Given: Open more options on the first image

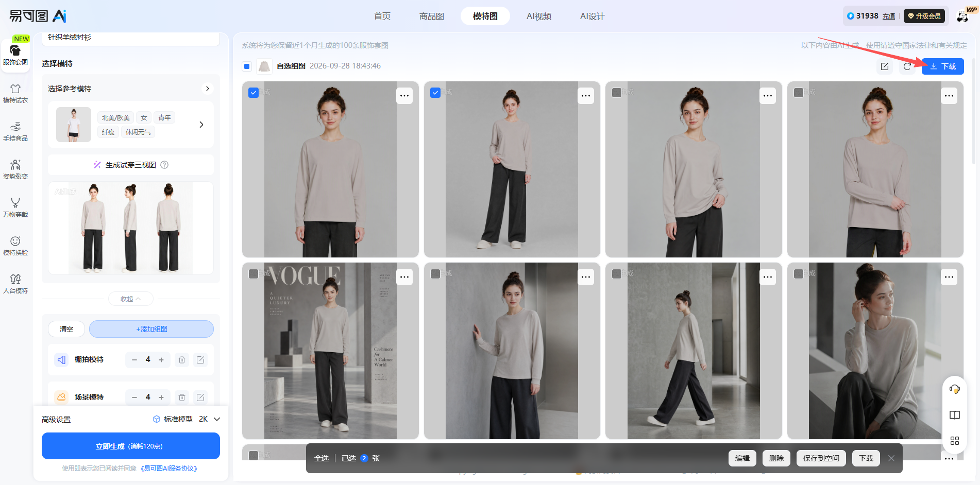Looking at the screenshot, I should (x=404, y=96).
